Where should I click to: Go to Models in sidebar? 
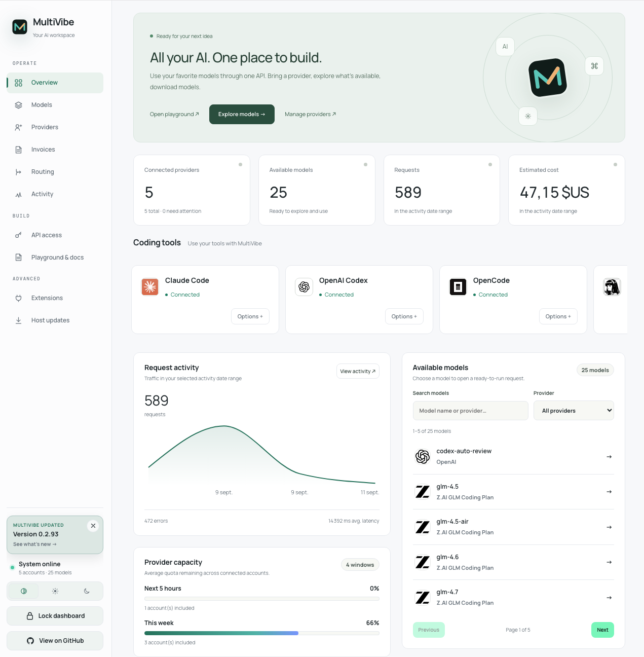(55, 105)
